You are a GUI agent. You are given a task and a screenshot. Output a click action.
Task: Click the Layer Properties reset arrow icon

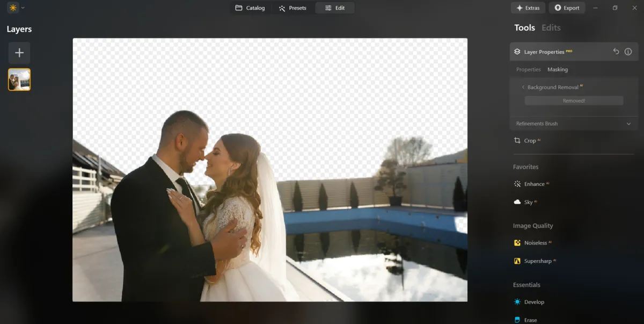[x=616, y=51]
